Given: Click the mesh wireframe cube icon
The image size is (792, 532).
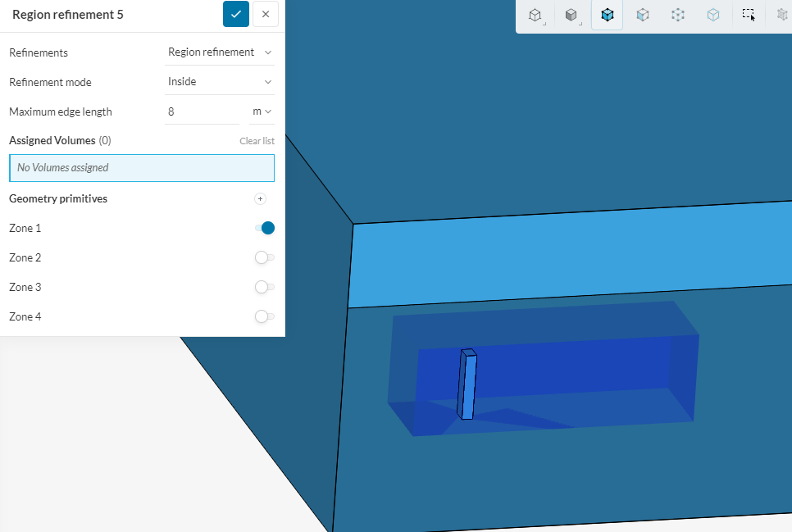Looking at the screenshot, I should pyautogui.click(x=782, y=15).
